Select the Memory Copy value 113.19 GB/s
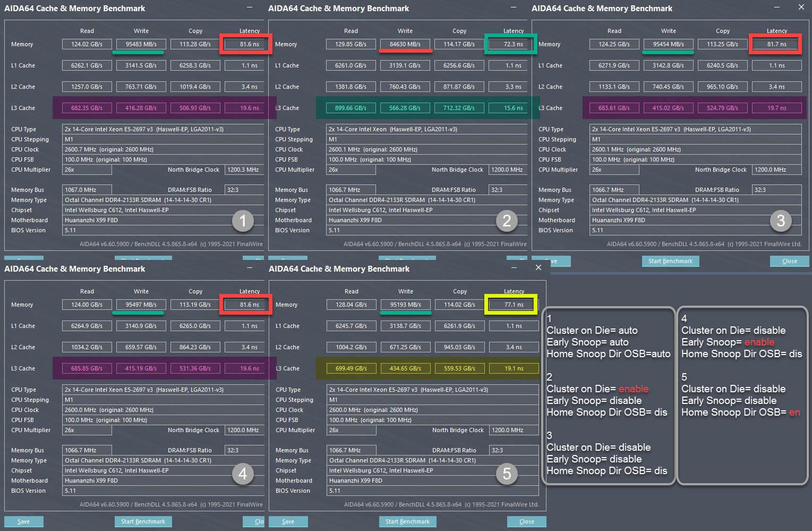 point(195,305)
